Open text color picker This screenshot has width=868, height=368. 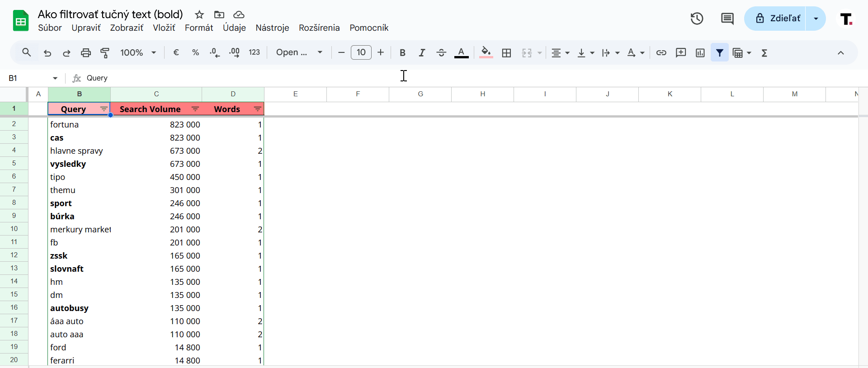(x=461, y=53)
